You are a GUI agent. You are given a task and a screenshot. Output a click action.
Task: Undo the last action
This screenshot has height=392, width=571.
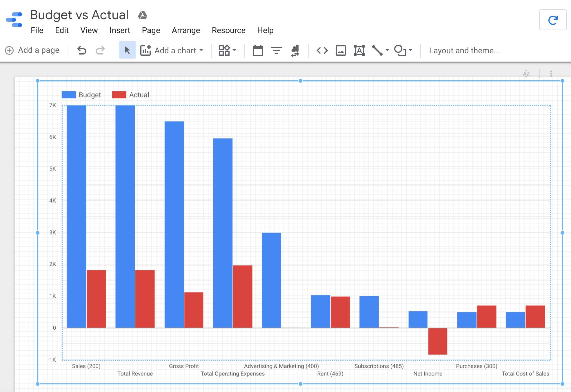[82, 50]
